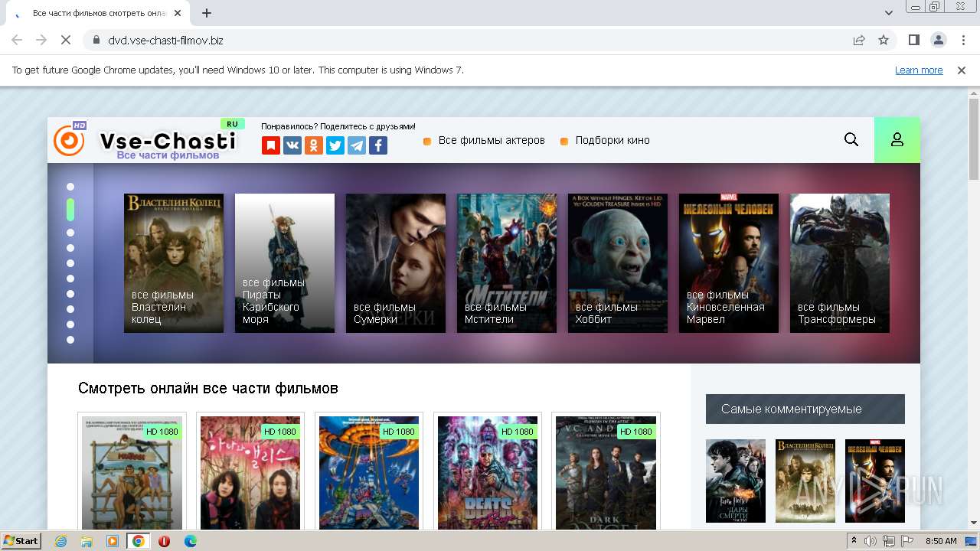
Task: Select the first slider dot
Action: click(x=70, y=187)
